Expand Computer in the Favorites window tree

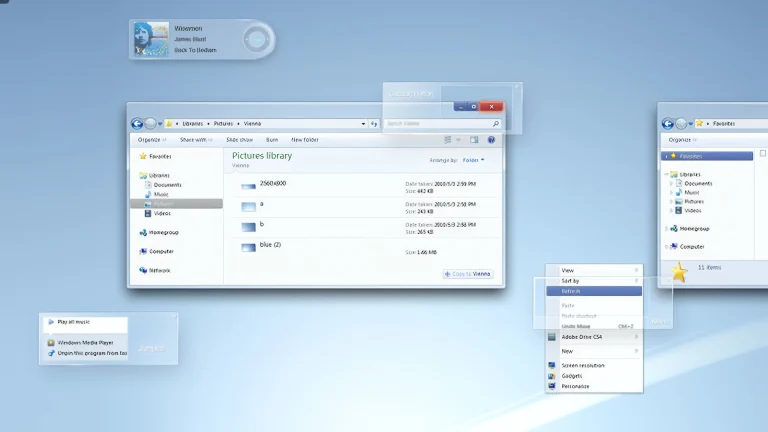(x=666, y=247)
